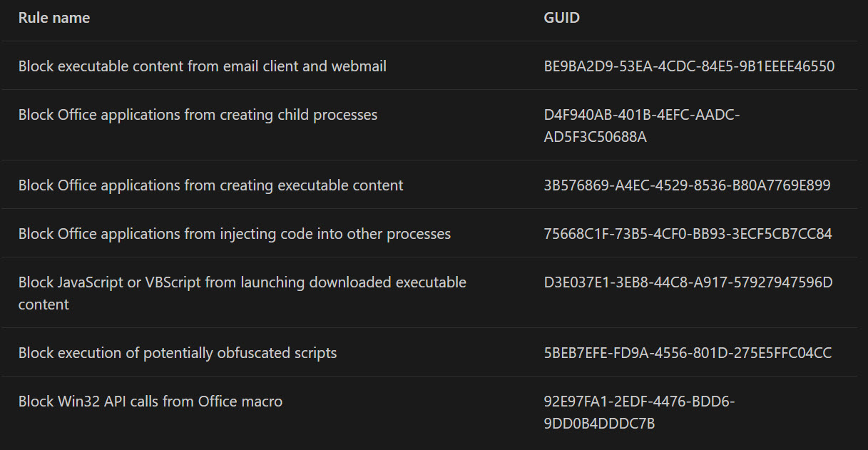The width and height of the screenshot is (868, 450).
Task: Click the "GUID" column header
Action: pos(561,18)
